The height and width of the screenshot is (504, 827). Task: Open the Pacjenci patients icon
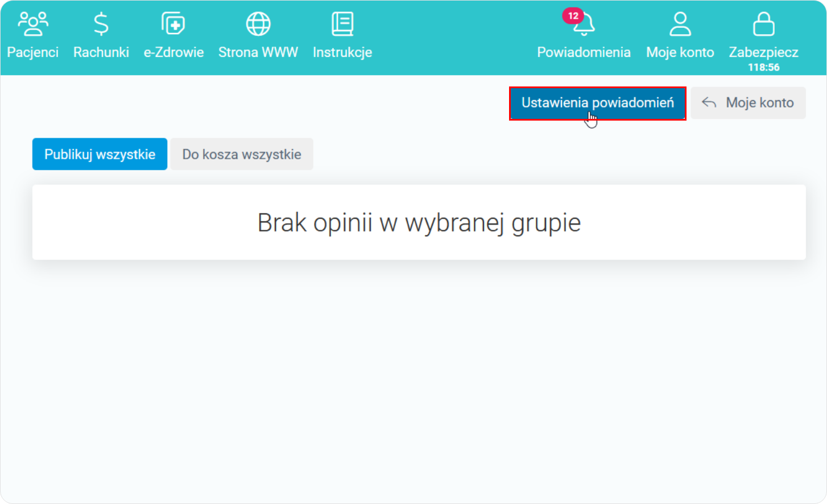click(33, 24)
